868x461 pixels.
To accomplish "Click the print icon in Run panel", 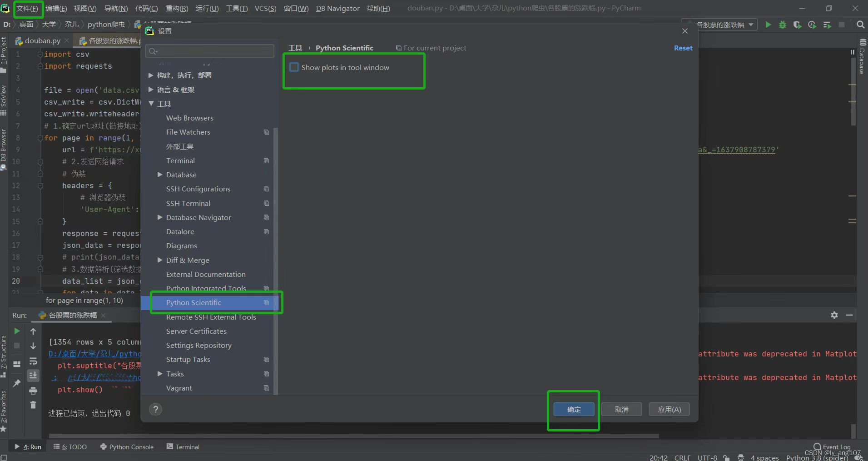I will tap(33, 391).
